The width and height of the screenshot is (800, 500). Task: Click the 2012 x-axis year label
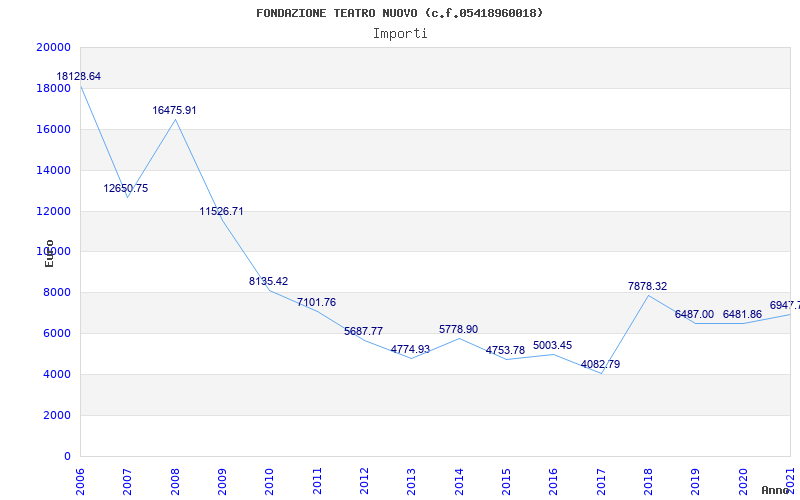click(364, 481)
